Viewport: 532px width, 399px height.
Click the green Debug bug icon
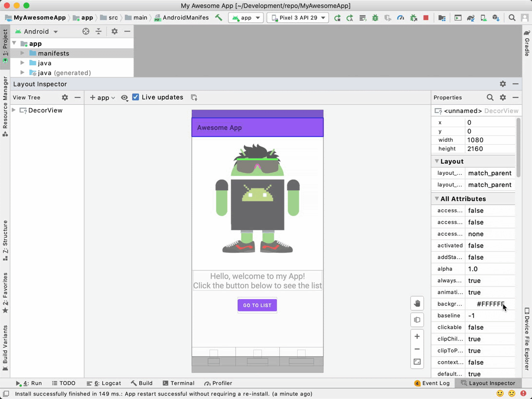pos(375,18)
